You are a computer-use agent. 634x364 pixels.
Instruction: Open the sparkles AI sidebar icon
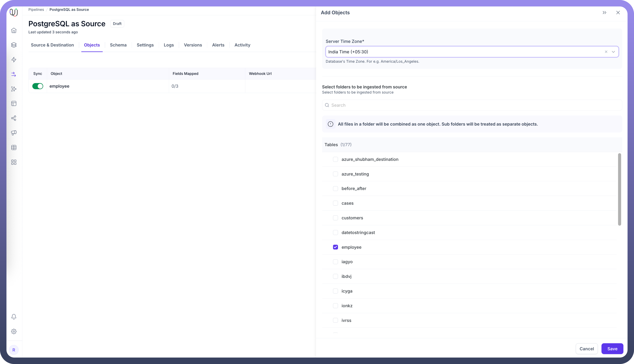14,89
